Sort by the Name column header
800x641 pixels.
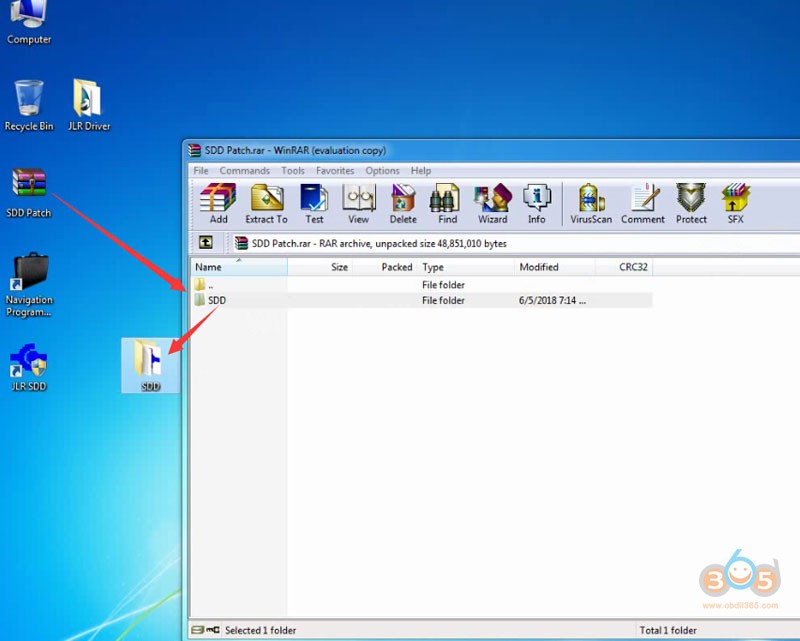[x=239, y=267]
